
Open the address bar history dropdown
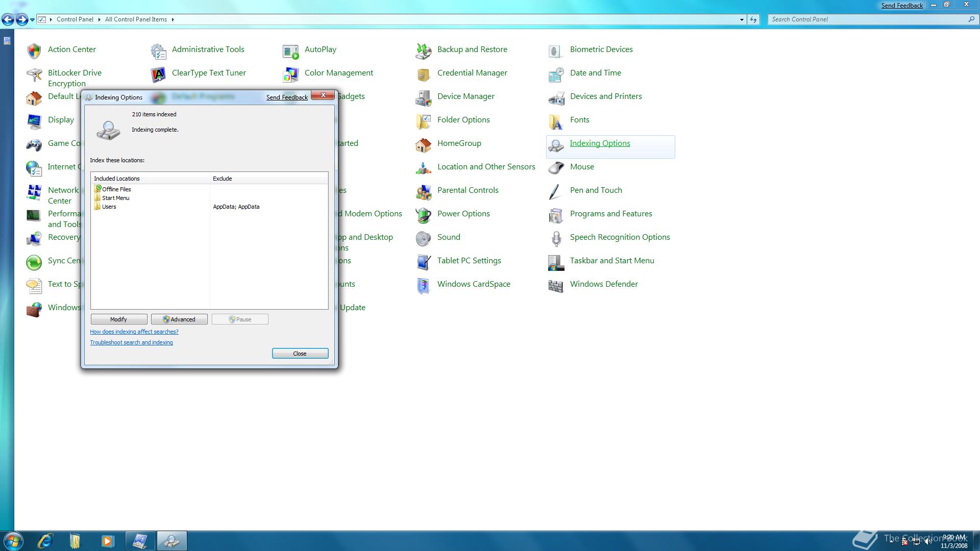[742, 19]
